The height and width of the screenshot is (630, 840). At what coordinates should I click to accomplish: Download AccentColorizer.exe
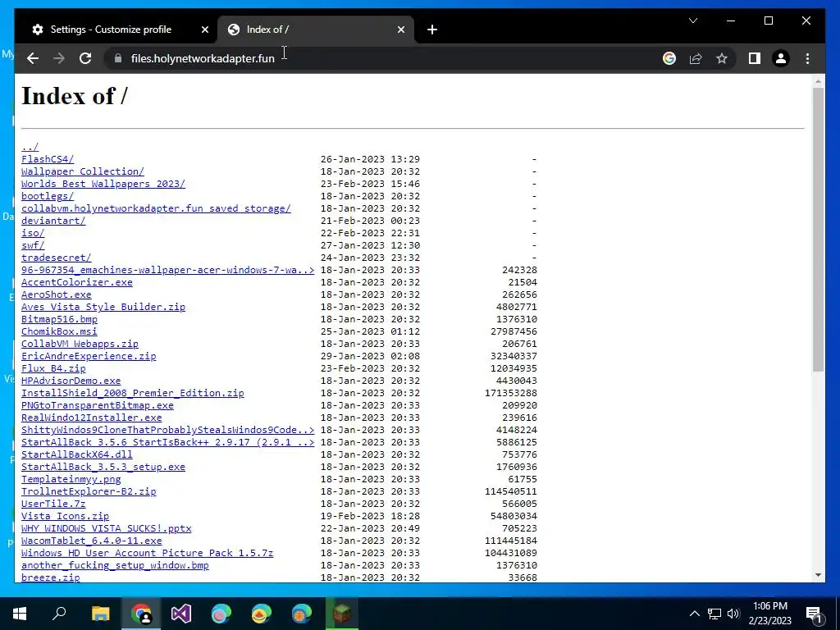76,282
